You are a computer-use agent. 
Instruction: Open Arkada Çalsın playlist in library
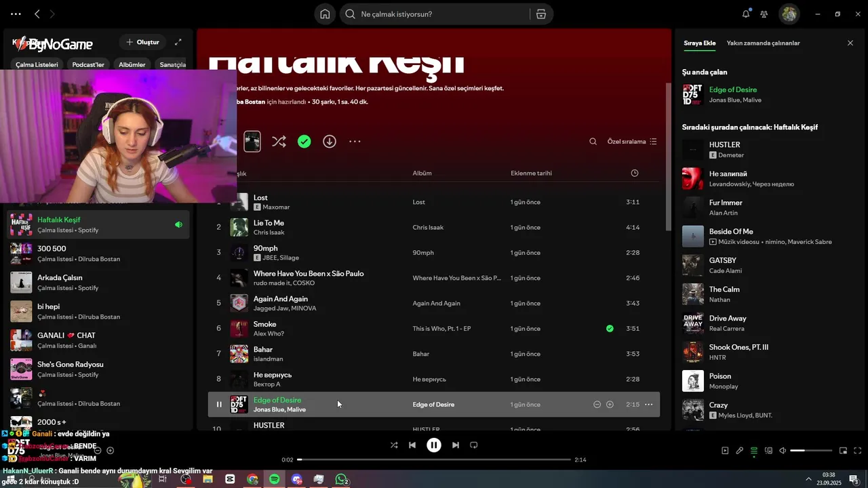click(98, 283)
